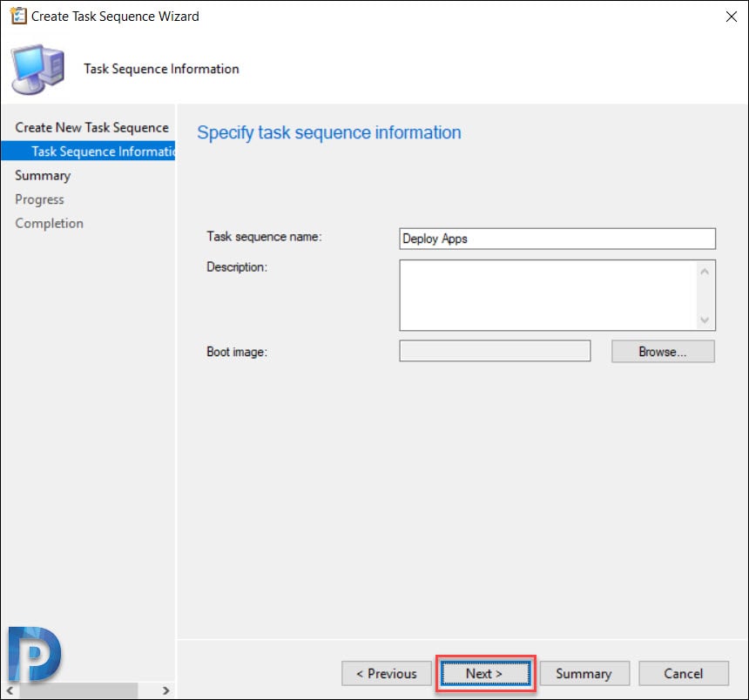Click the sidebar right scroll arrow

(165, 690)
